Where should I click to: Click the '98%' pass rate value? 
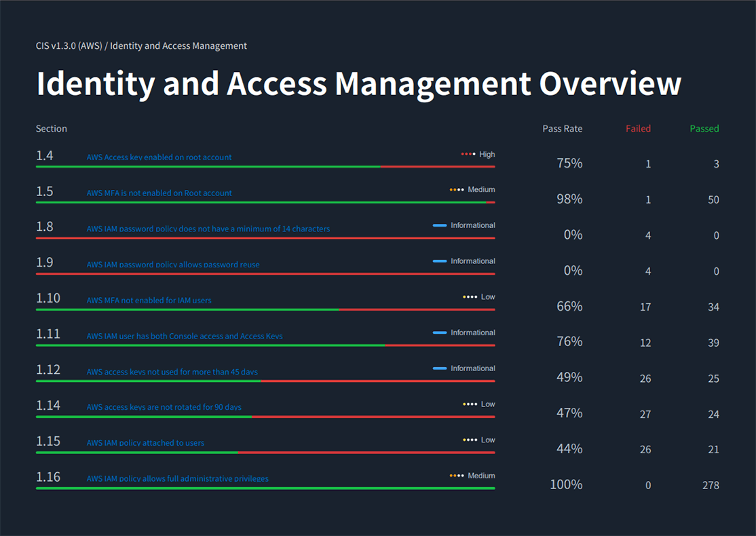(569, 199)
